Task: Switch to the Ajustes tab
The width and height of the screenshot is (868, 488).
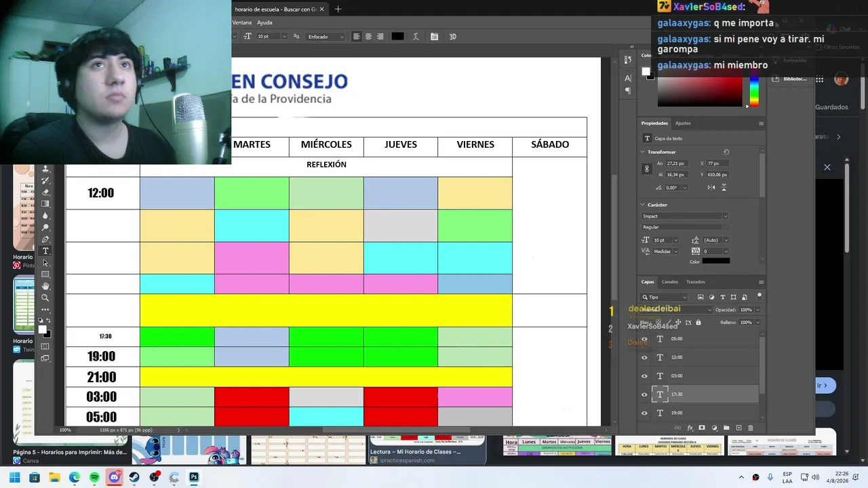Action: [683, 123]
